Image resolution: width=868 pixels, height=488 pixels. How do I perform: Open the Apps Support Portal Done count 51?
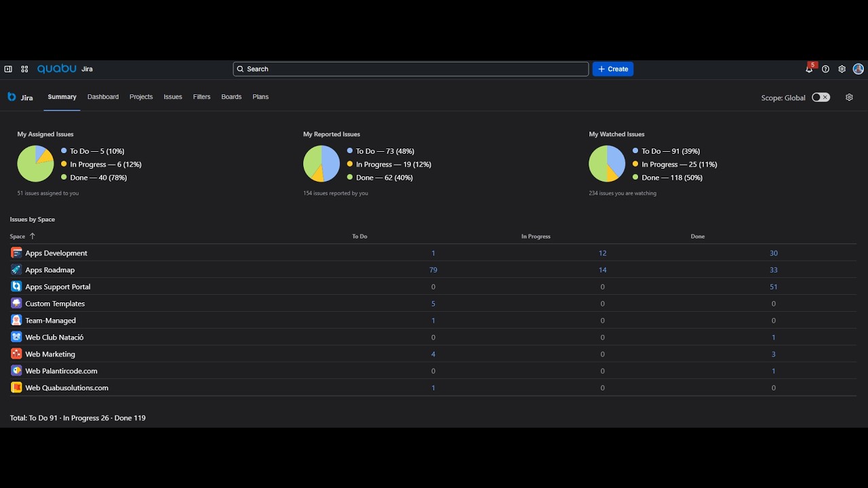(774, 287)
